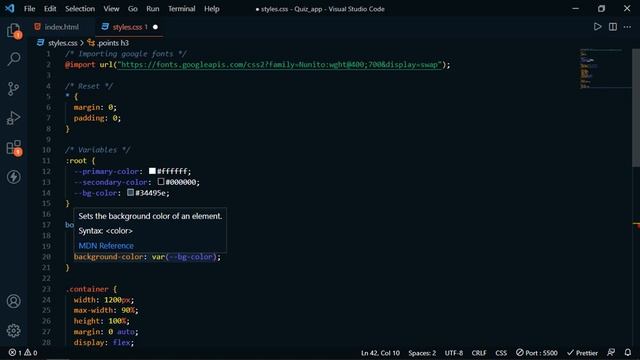
Task: Click the #34495e color swatch
Action: pyautogui.click(x=130, y=192)
